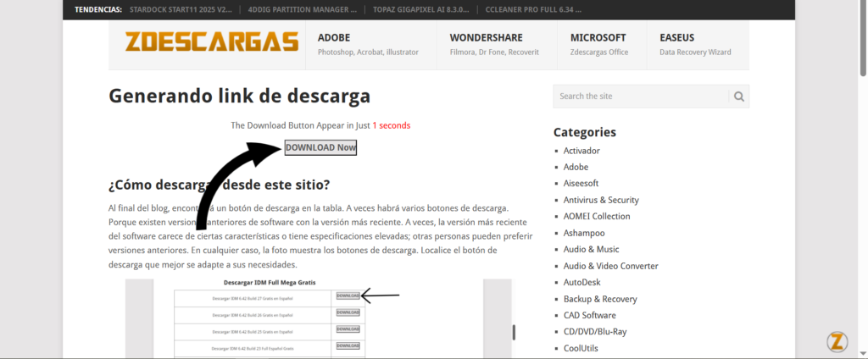Open Audio & Video Converter category
Image resolution: width=868 pixels, height=359 pixels.
pos(610,266)
